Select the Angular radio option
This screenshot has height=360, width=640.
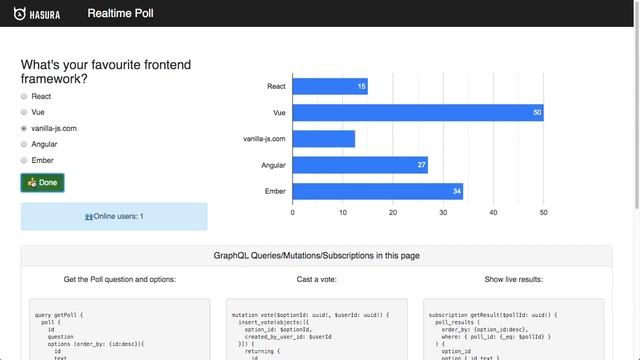[x=24, y=144]
